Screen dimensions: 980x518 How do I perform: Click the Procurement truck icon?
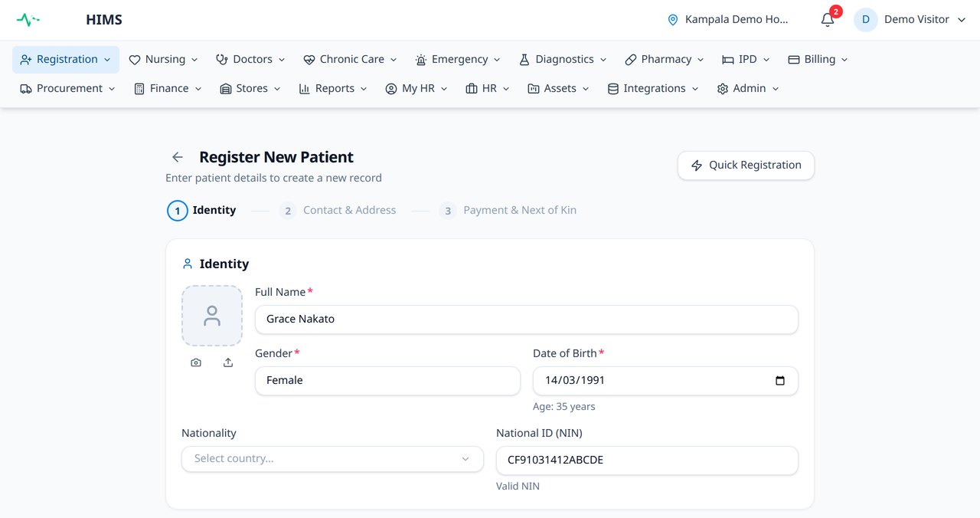pyautogui.click(x=26, y=89)
